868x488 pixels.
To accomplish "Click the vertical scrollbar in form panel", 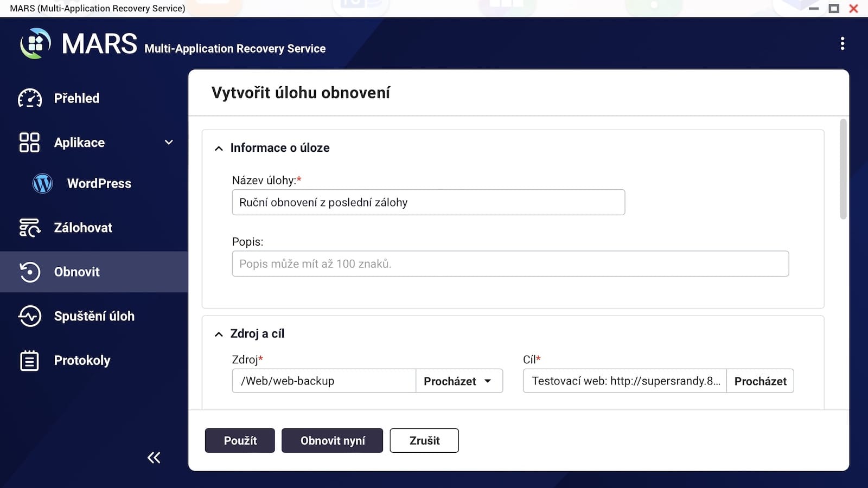I will click(843, 169).
